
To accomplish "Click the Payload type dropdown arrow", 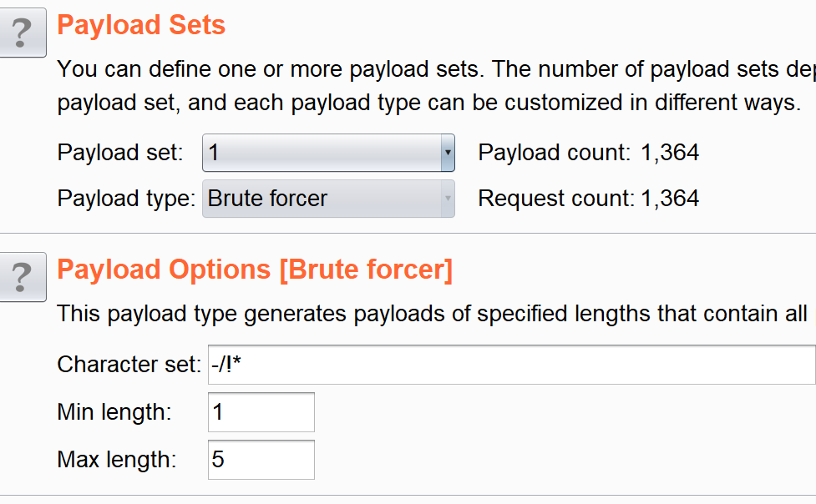I will 448,199.
